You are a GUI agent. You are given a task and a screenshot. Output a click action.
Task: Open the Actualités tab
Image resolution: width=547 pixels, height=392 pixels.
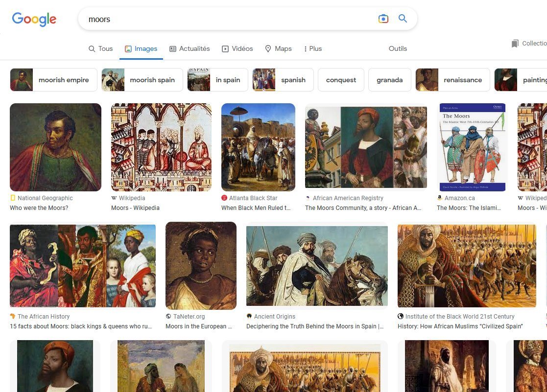pos(190,48)
